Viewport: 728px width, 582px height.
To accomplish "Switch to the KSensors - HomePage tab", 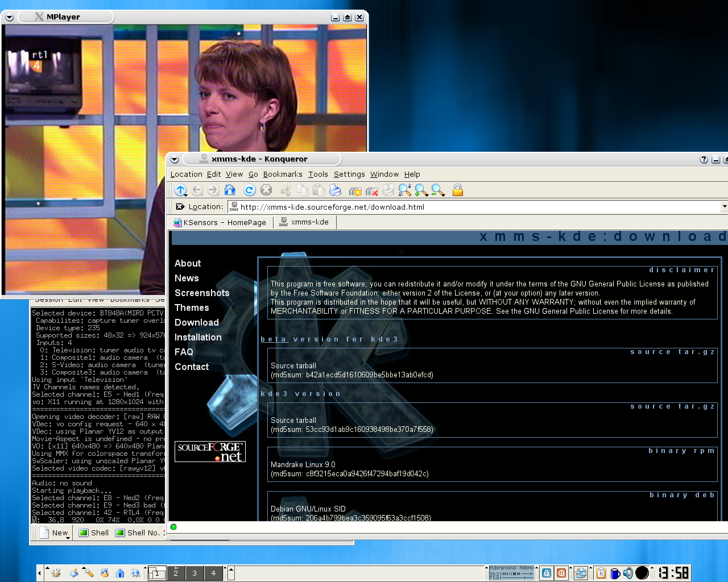I will pyautogui.click(x=221, y=222).
